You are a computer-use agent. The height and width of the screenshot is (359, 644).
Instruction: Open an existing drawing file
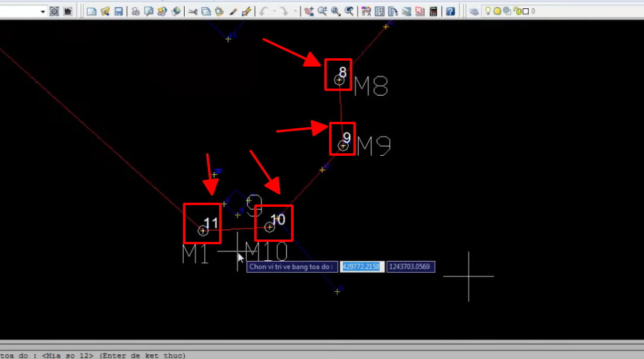click(x=105, y=11)
